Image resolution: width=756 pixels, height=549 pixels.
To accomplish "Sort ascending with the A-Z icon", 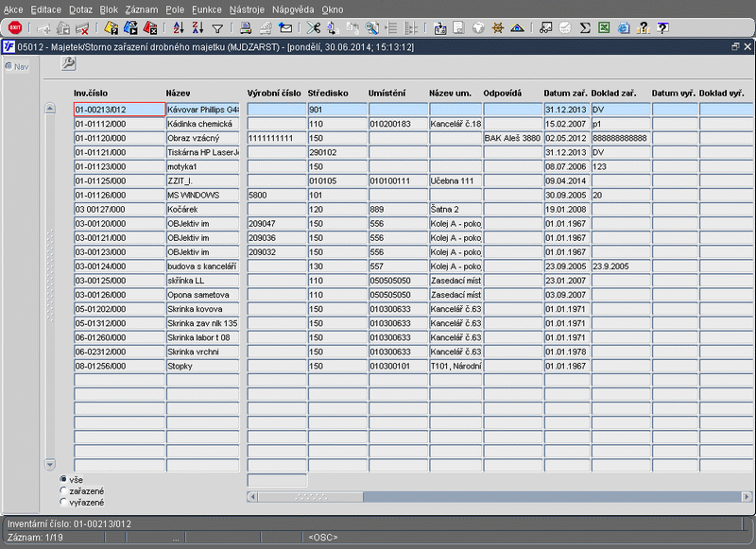I will coord(180,28).
